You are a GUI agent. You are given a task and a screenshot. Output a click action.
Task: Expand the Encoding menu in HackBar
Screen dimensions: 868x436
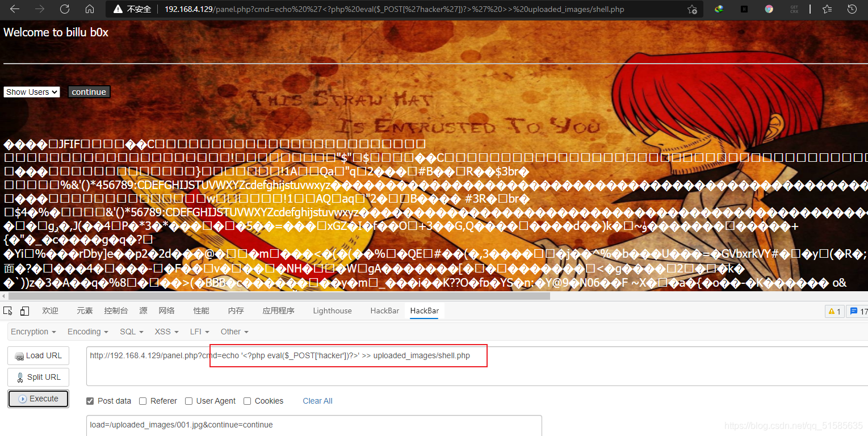pos(88,332)
